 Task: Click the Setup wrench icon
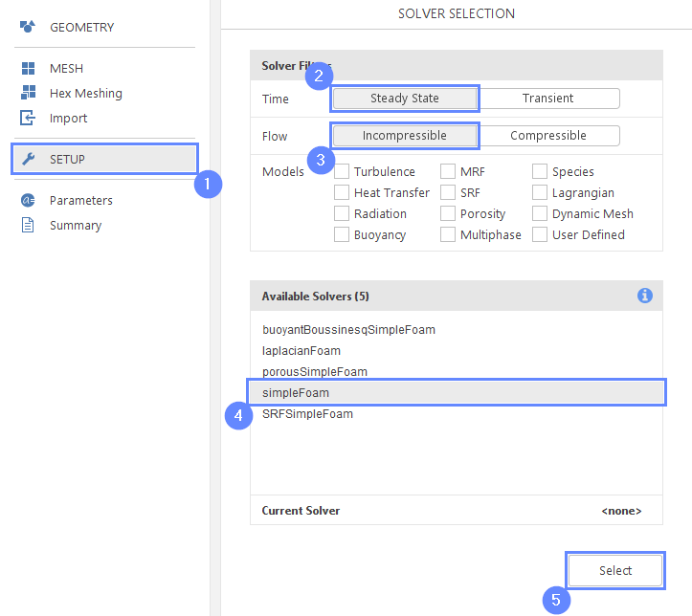pos(28,159)
